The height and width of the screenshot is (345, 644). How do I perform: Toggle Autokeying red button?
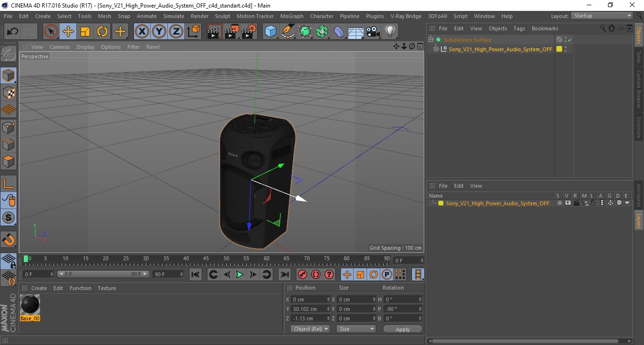[316, 274]
